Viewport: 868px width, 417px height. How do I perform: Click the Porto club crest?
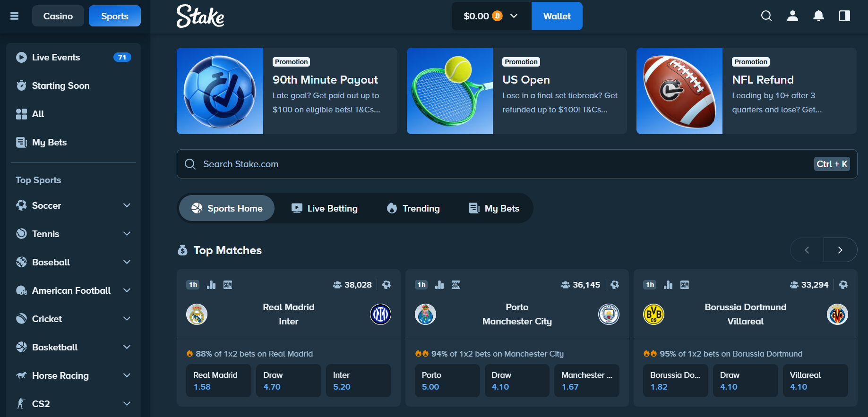pos(425,315)
